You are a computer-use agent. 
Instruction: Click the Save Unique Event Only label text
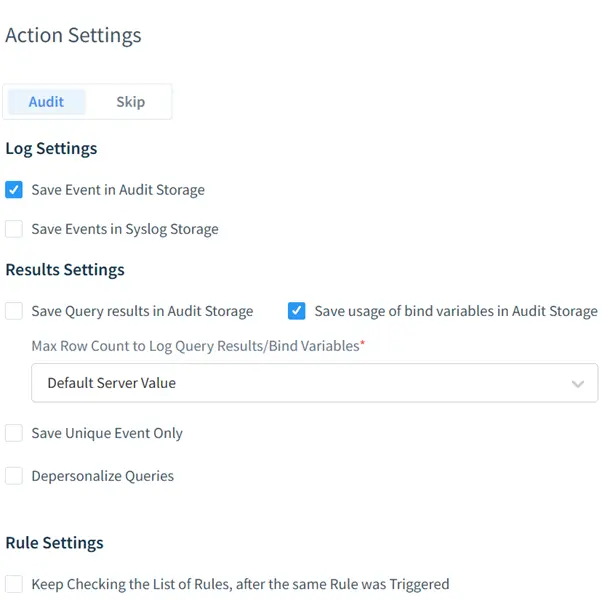pos(107,433)
